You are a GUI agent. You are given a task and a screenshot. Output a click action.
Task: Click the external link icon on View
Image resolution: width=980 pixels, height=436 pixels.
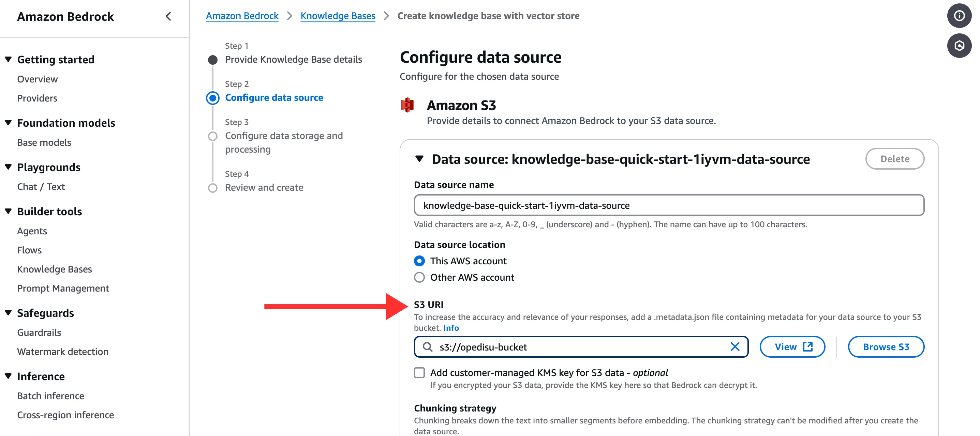point(807,346)
